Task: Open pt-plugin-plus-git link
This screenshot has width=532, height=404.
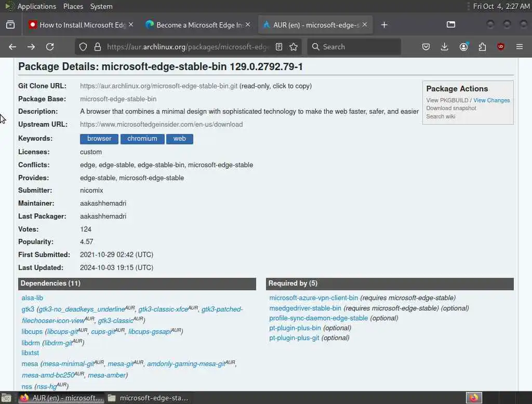Action: [294, 338]
